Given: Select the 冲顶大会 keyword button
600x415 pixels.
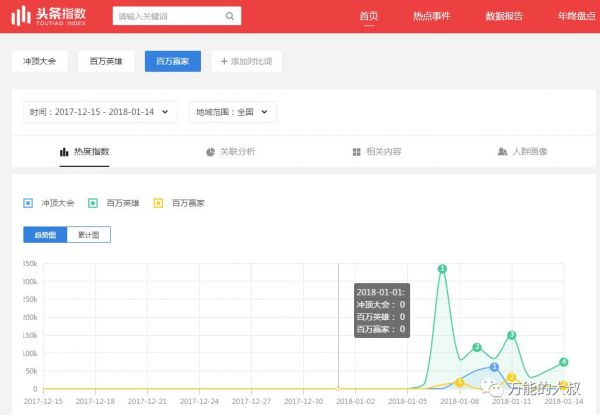Looking at the screenshot, I should [40, 62].
